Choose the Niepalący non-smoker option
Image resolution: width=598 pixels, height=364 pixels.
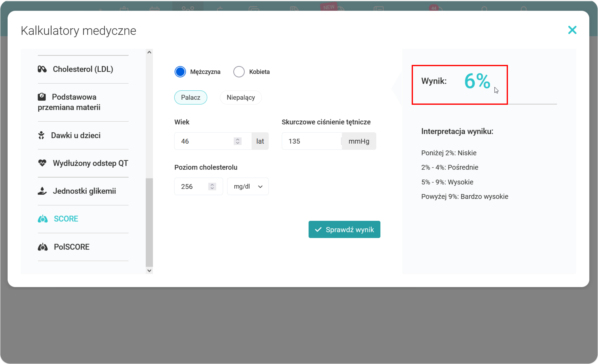point(241,98)
